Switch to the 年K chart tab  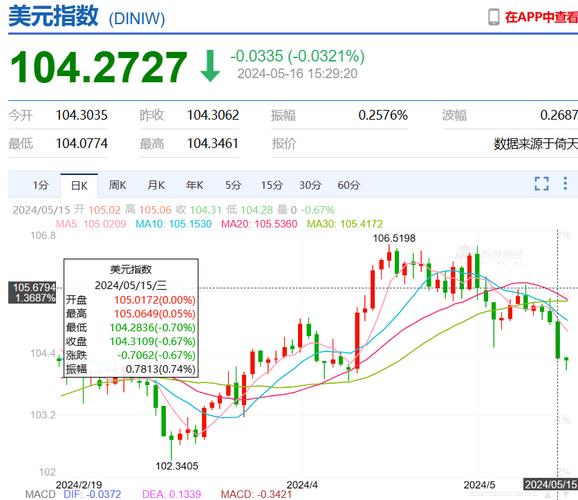point(195,185)
